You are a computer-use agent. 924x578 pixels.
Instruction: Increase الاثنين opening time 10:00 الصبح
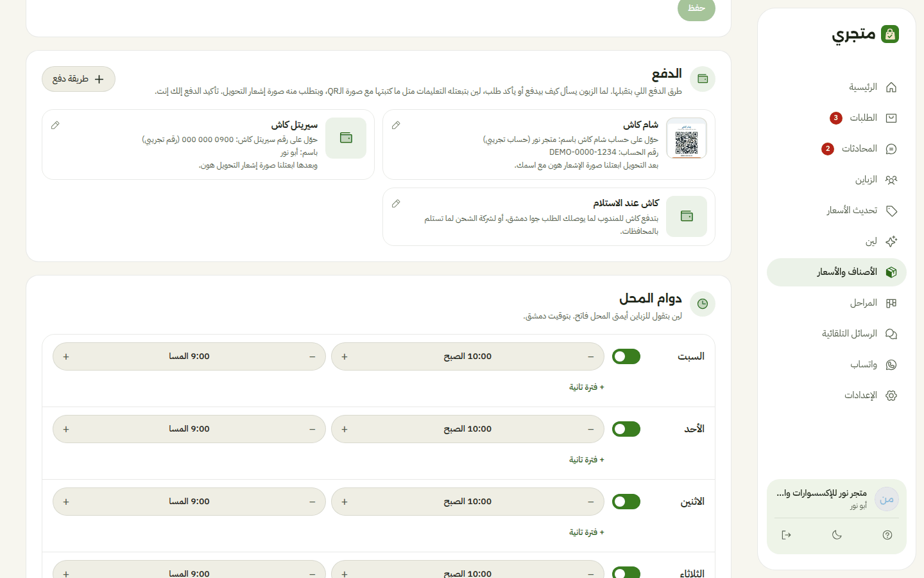coord(345,502)
